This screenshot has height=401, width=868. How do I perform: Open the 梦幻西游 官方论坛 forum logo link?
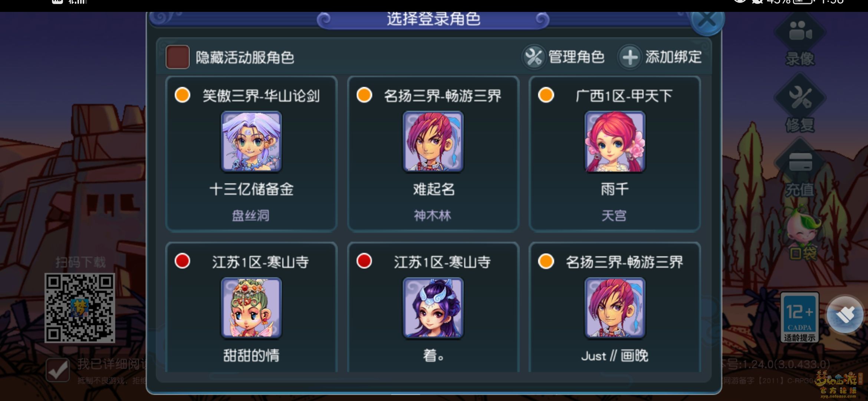point(838,384)
